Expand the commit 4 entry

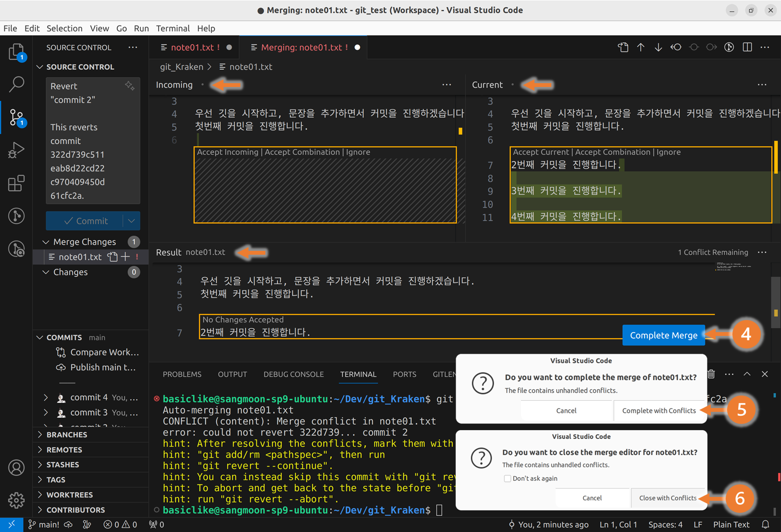[x=46, y=397]
